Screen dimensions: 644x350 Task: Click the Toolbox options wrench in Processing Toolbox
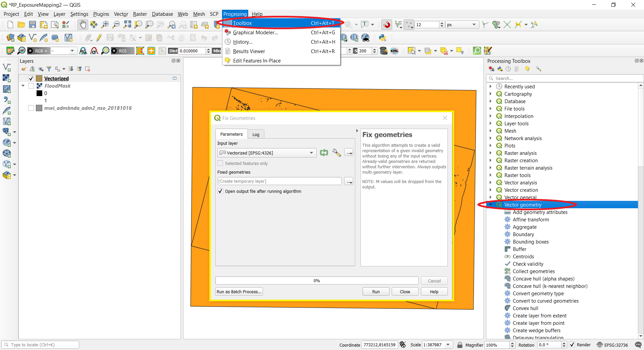point(539,69)
